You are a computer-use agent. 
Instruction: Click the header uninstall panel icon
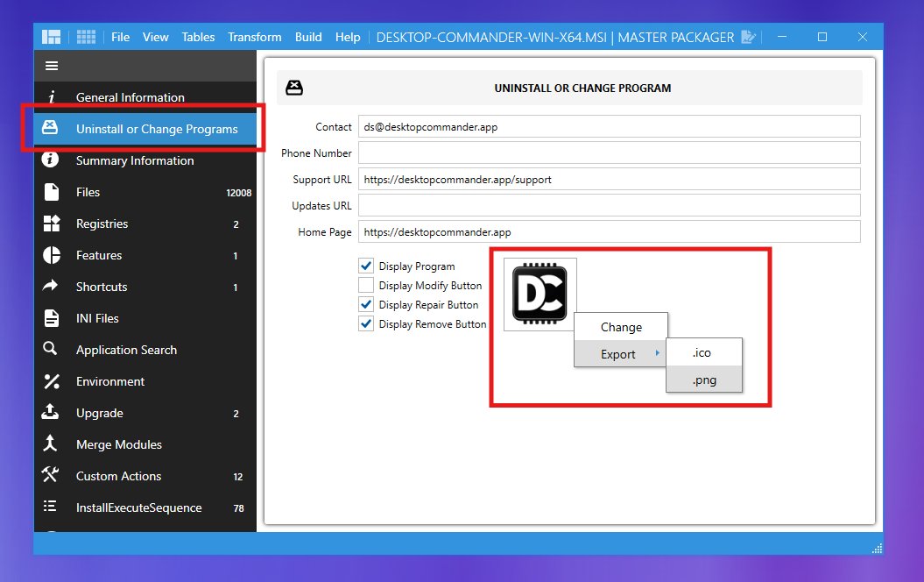click(294, 88)
